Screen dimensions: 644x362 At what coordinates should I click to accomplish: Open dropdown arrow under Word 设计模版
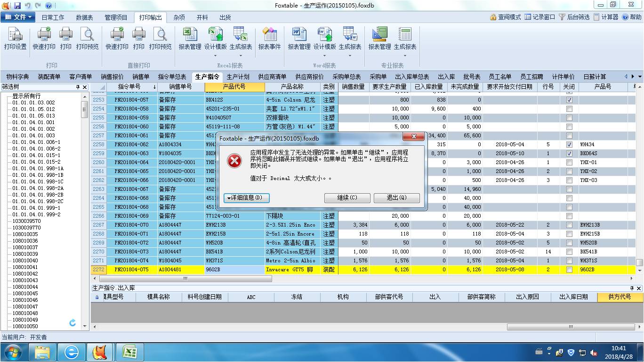point(325,55)
